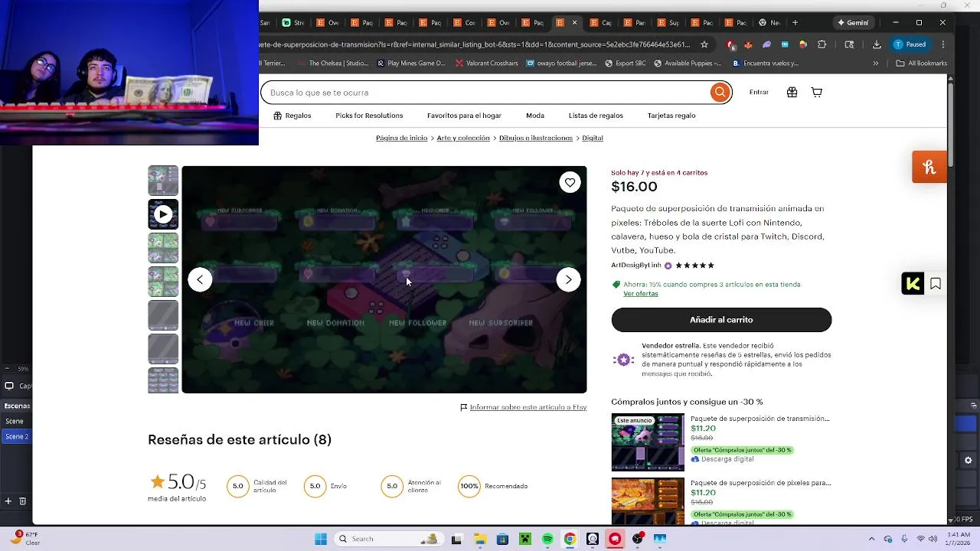The image size is (980, 551).
Task: Open Tarjetas regalo menu item
Action: 671,116
